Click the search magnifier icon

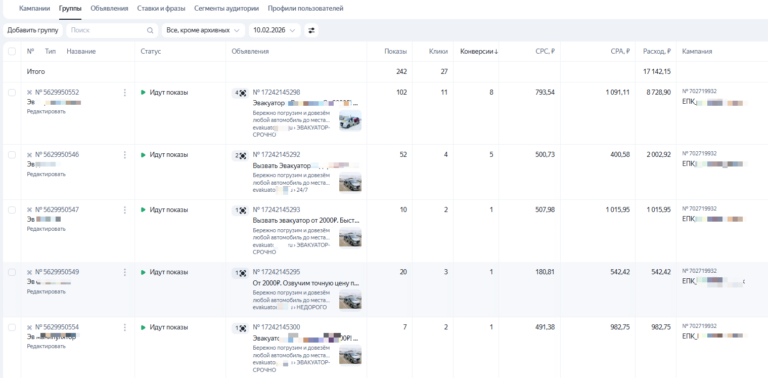[x=150, y=30]
